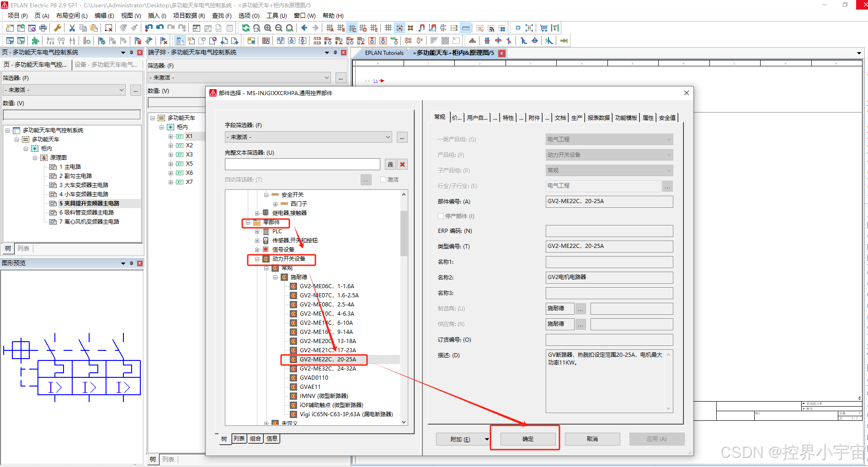
Task: Select page 7 离心风机变频器主电路
Action: click(89, 222)
